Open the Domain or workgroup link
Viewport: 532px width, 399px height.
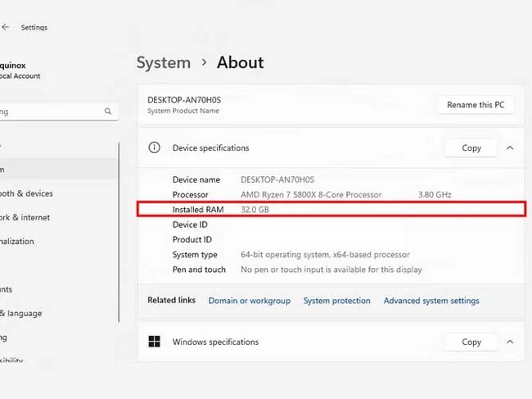249,301
